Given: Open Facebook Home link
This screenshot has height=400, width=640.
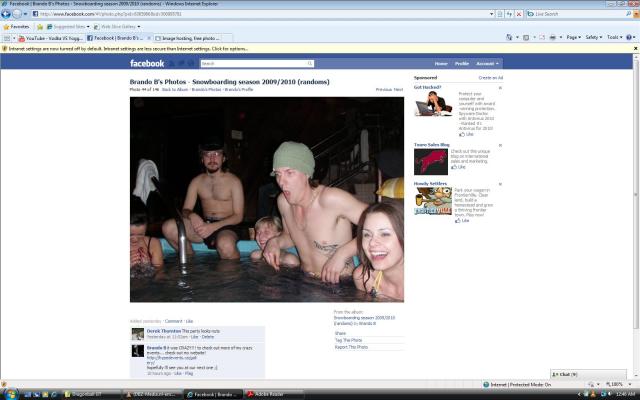Looking at the screenshot, I should [x=441, y=64].
